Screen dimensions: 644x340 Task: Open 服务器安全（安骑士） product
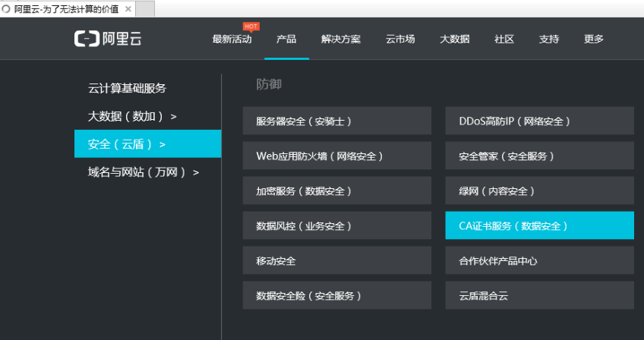click(337, 121)
